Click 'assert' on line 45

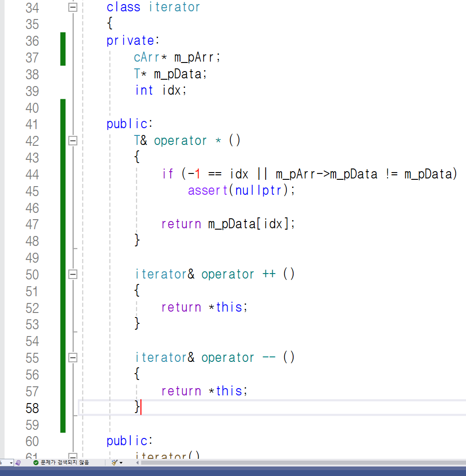click(x=208, y=191)
